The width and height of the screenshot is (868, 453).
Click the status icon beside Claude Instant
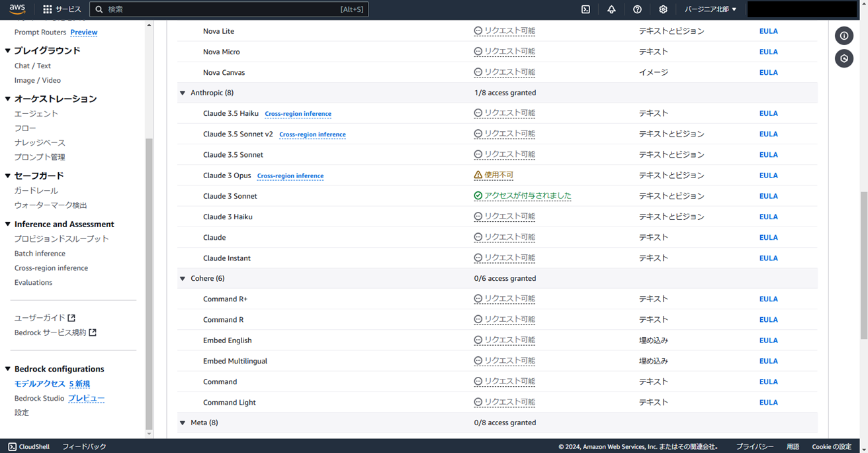(x=478, y=258)
